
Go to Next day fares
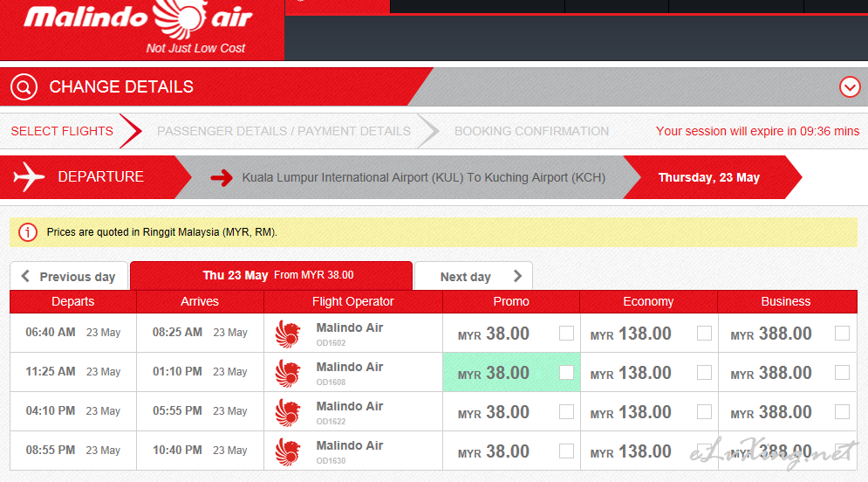[x=474, y=276]
